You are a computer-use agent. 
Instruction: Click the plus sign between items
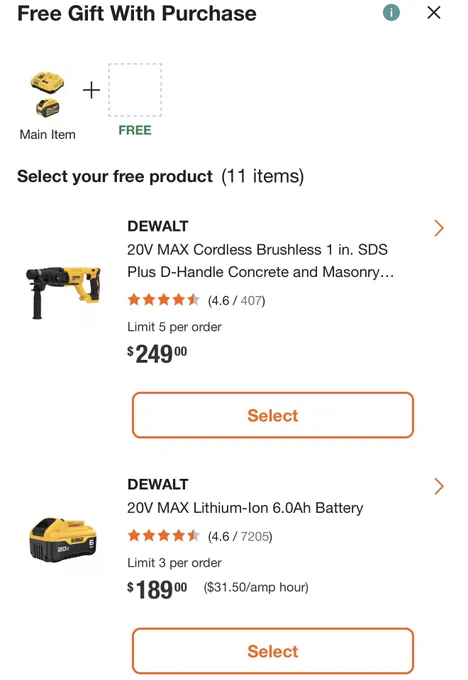point(91,90)
